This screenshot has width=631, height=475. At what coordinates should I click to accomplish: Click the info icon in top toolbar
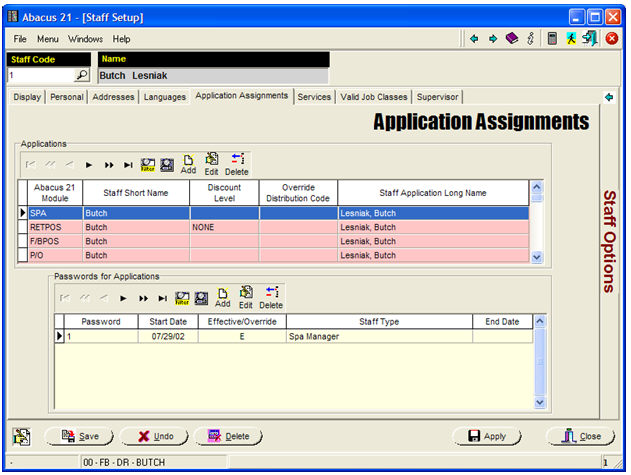click(x=530, y=39)
